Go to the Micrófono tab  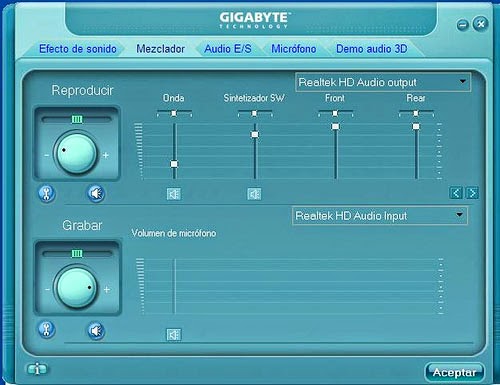pos(294,49)
